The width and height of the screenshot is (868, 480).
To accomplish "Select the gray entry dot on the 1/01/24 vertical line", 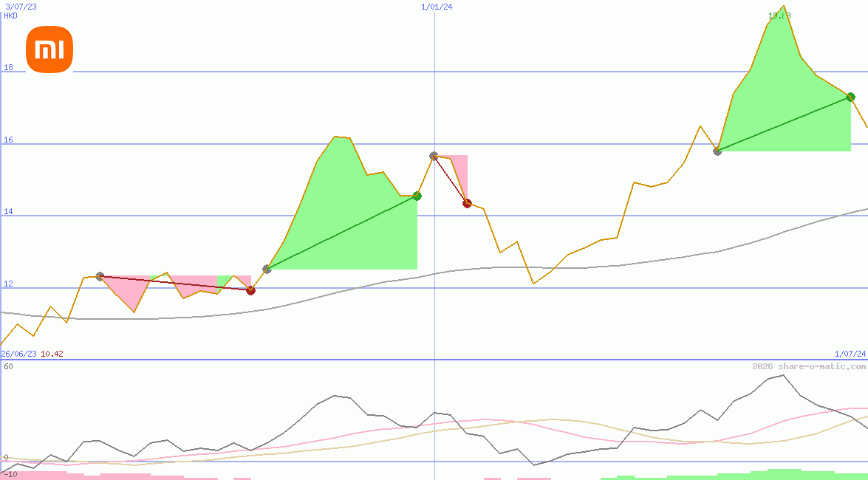I will 434,157.
